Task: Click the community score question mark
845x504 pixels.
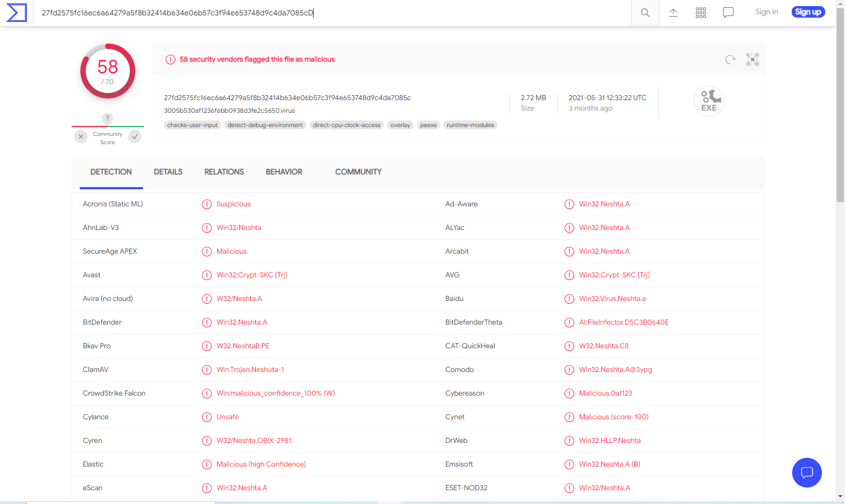Action: coord(108,118)
